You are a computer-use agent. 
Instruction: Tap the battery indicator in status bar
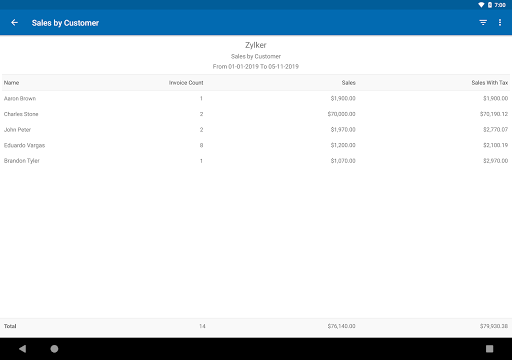[x=490, y=5]
